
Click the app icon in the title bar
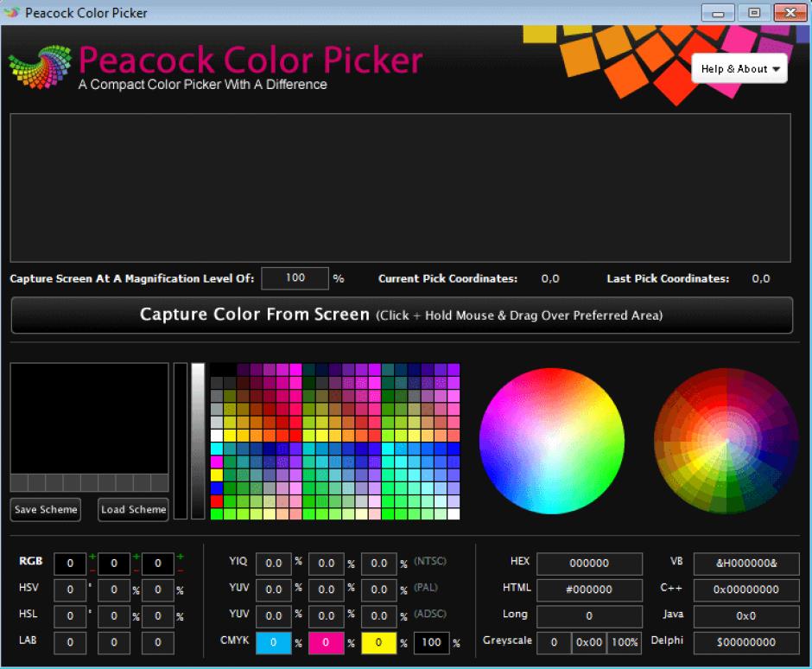point(11,12)
